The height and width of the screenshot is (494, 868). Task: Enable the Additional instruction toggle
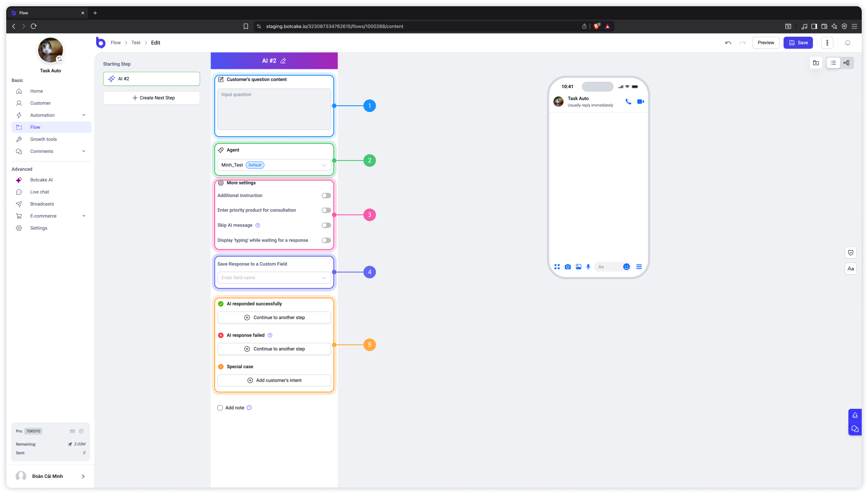tap(326, 196)
